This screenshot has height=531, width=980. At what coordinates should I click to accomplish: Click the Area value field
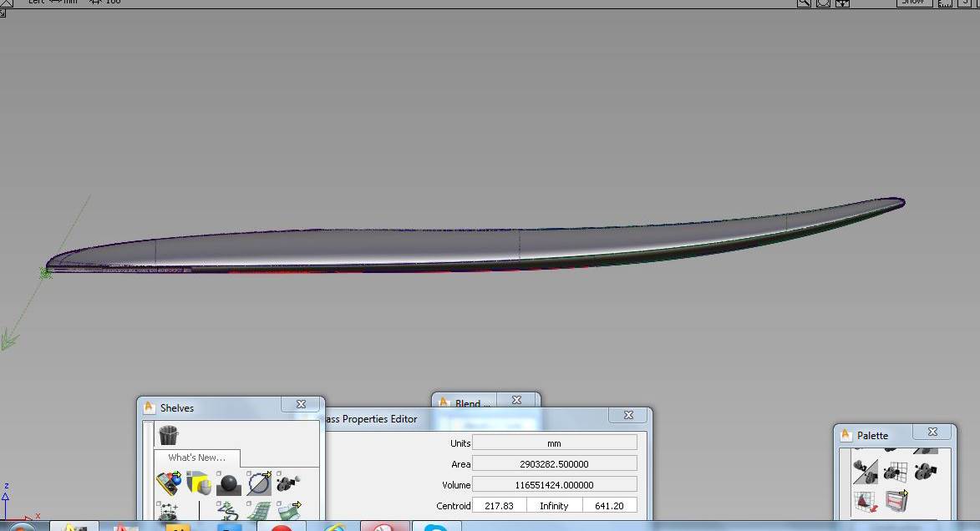554,463
